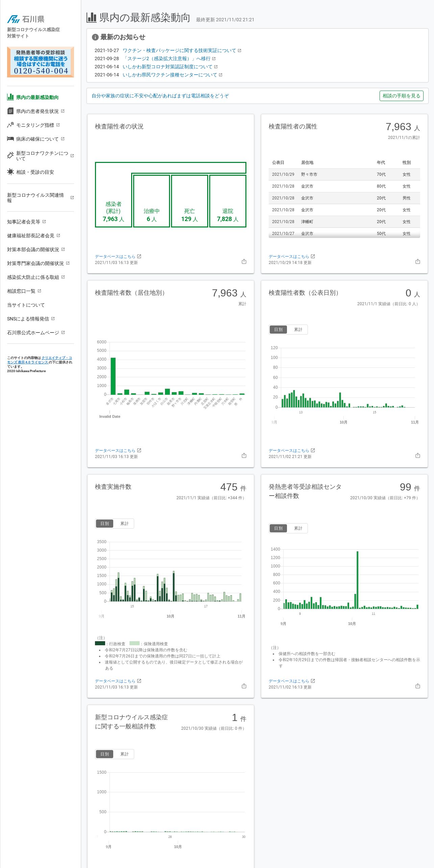Open database link in 検査陽性者数（居住地別） card

118,451
